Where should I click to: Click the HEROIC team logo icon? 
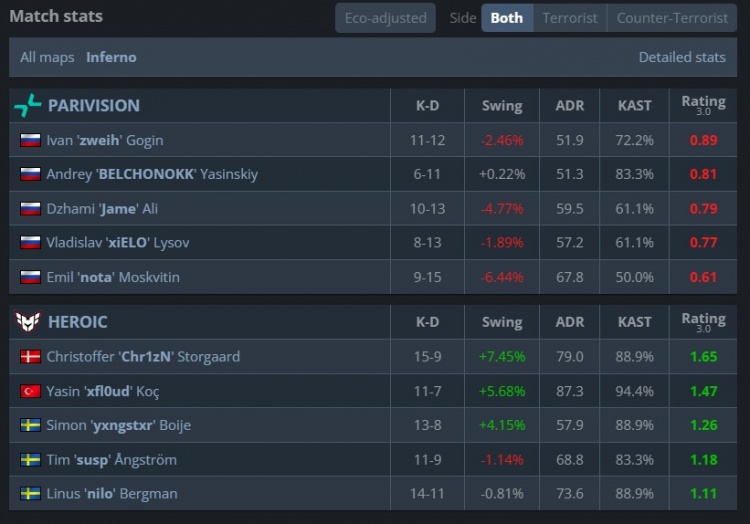click(28, 322)
